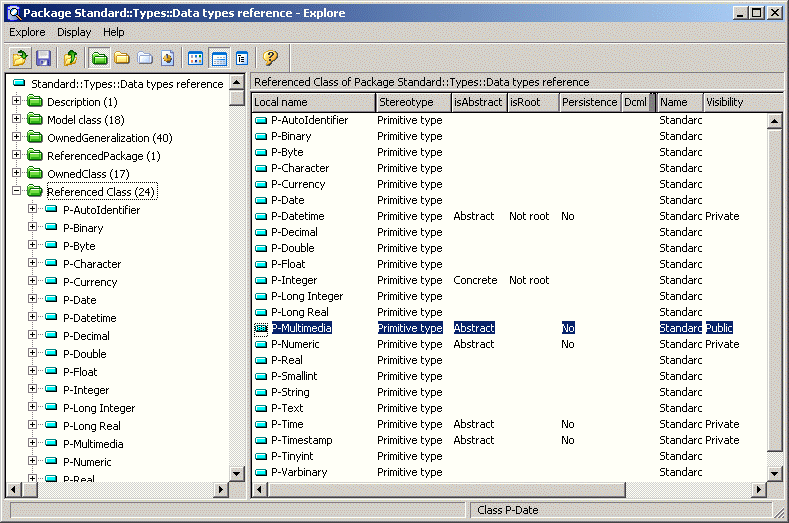Toggle the pale grey folder filter button
Screen dimensions: 789x523
(145, 58)
